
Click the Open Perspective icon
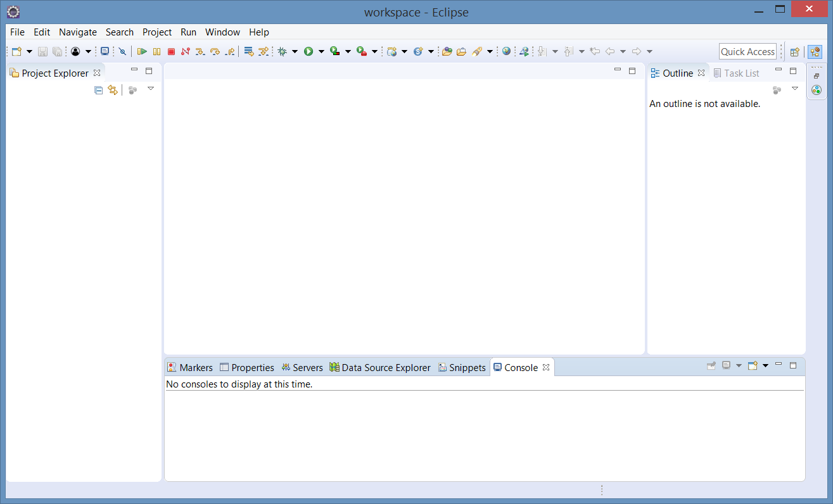pyautogui.click(x=794, y=52)
